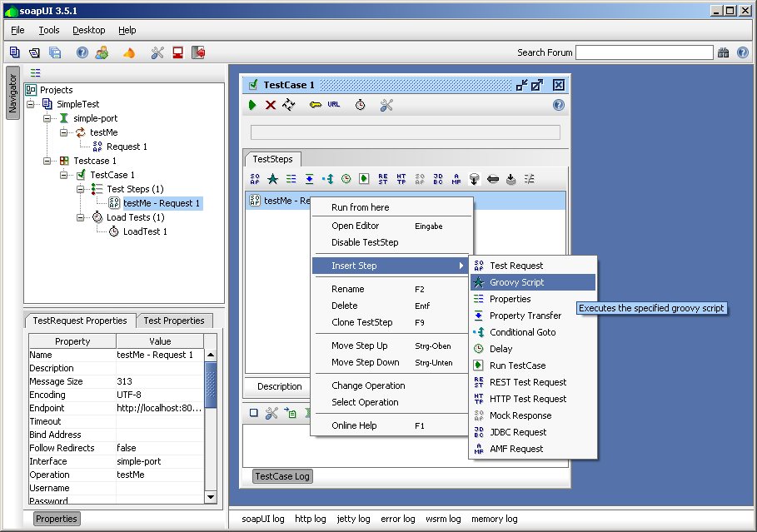
Task: Click the binoculars search forum icon
Action: (723, 52)
